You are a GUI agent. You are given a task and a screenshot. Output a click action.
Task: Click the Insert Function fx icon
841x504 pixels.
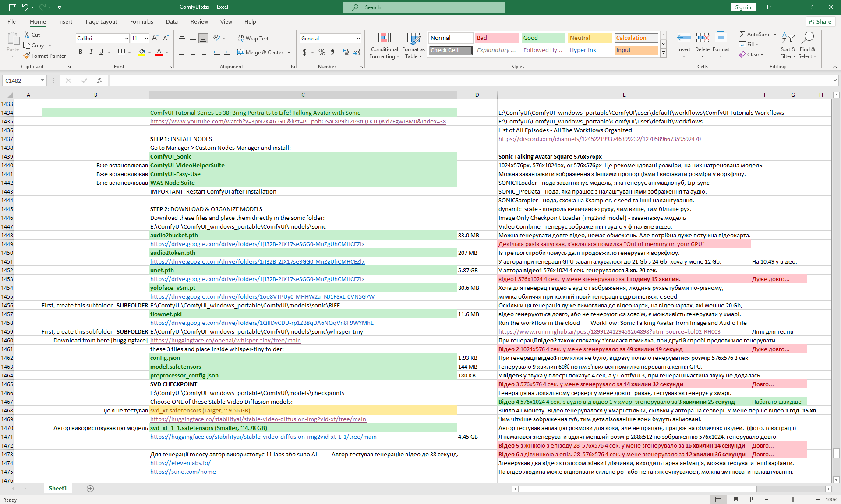(100, 81)
